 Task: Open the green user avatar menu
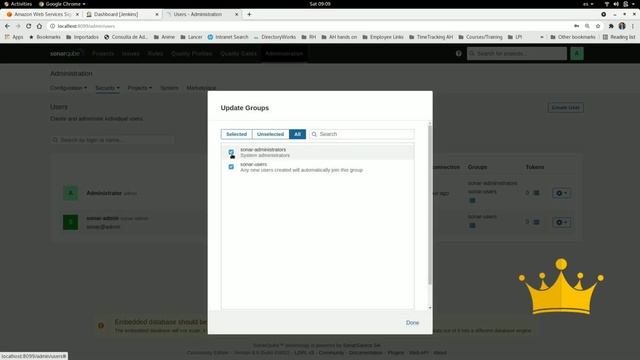pyautogui.click(x=577, y=53)
